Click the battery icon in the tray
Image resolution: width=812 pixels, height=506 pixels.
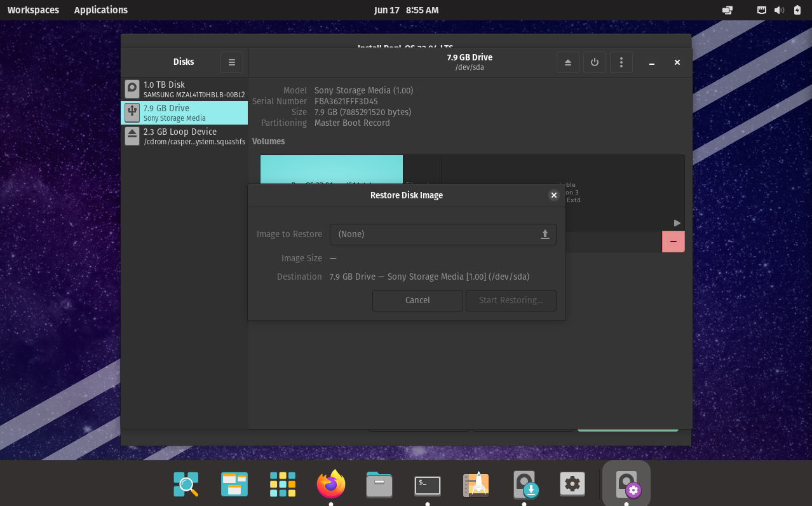coord(797,10)
